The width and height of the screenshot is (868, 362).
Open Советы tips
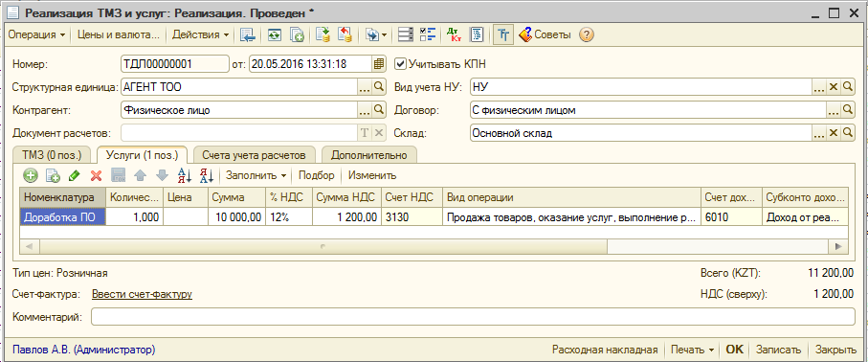coord(545,34)
